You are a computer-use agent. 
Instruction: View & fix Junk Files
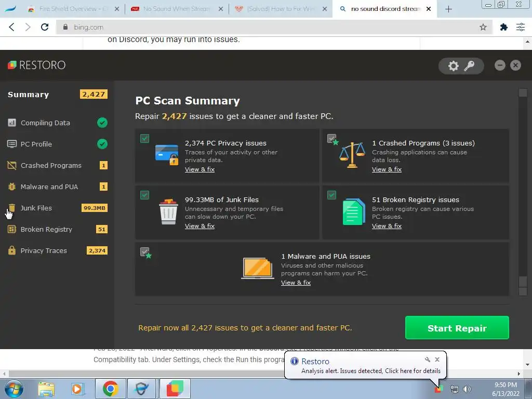click(x=199, y=226)
